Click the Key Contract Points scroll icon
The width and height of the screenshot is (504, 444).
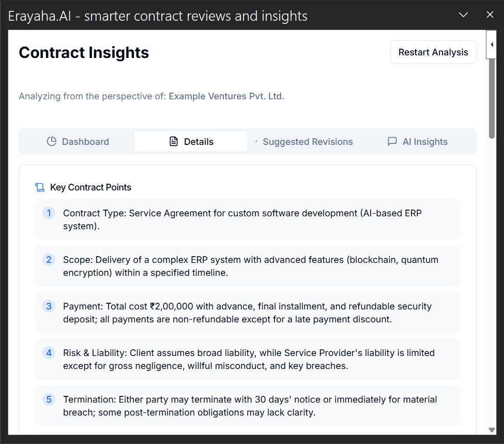coord(40,187)
